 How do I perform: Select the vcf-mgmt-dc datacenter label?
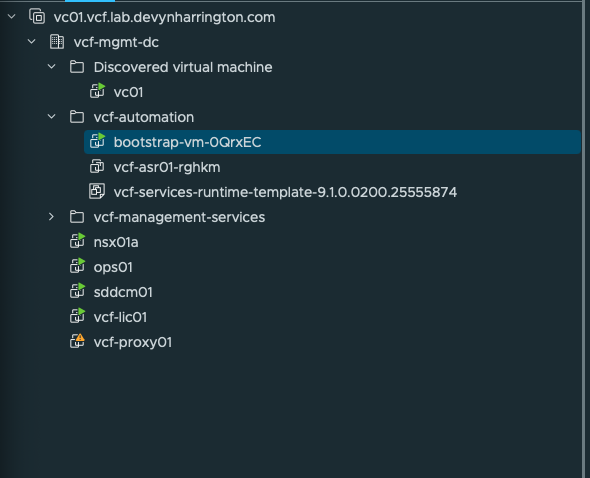pos(116,42)
